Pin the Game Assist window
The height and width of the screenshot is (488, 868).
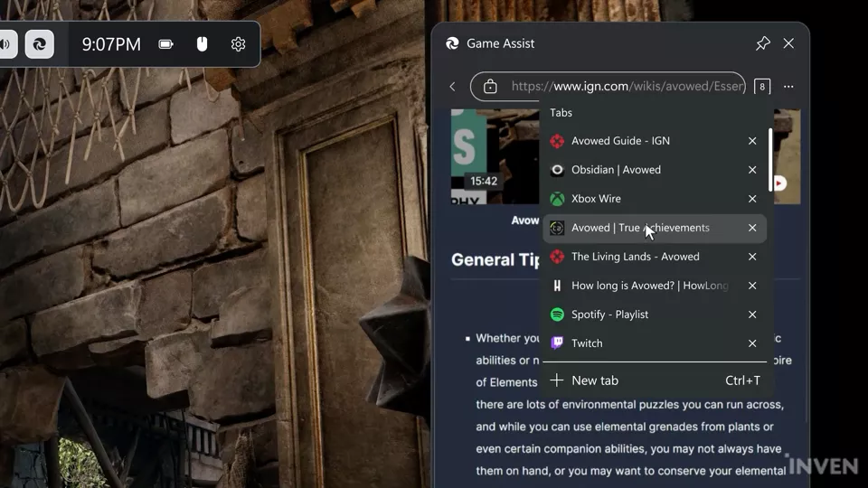(763, 43)
